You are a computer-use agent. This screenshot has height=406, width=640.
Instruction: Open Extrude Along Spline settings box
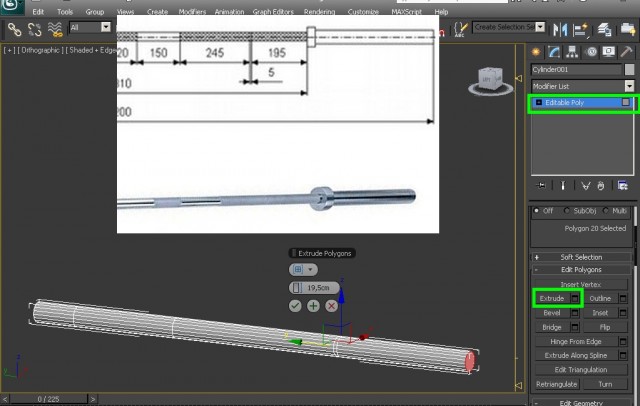623,355
